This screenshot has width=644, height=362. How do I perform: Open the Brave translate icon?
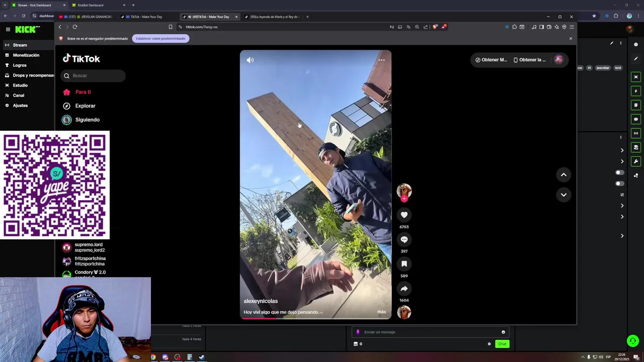pos(409,27)
